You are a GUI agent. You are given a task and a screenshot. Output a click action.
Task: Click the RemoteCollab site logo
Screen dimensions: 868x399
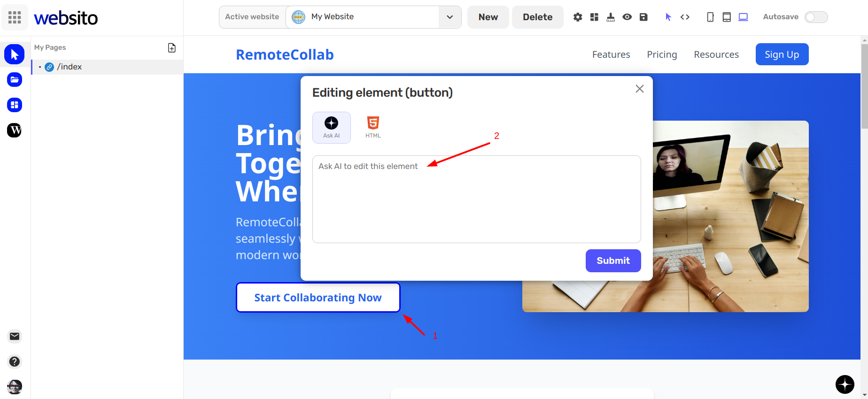tap(285, 54)
